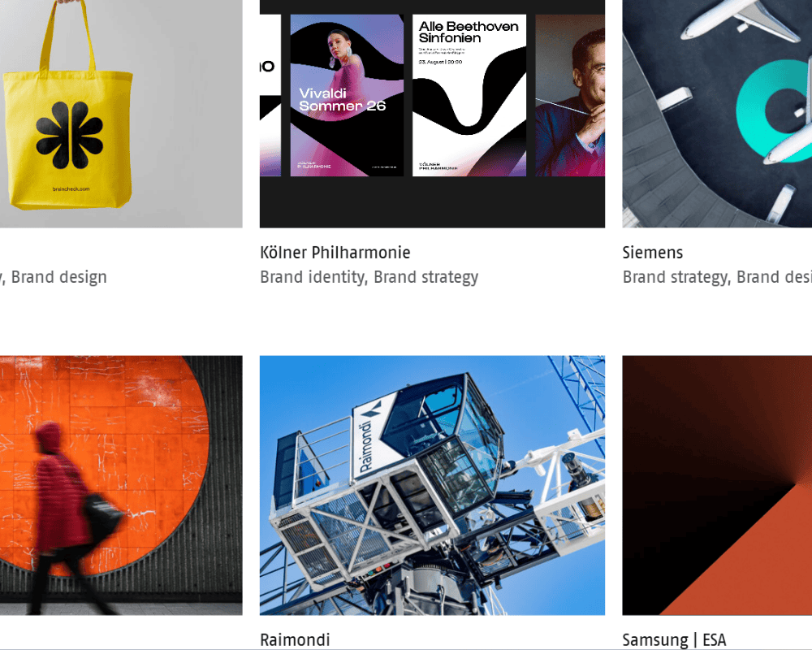Click the Siemens airport aerial image
The image size is (812, 650).
(717, 114)
